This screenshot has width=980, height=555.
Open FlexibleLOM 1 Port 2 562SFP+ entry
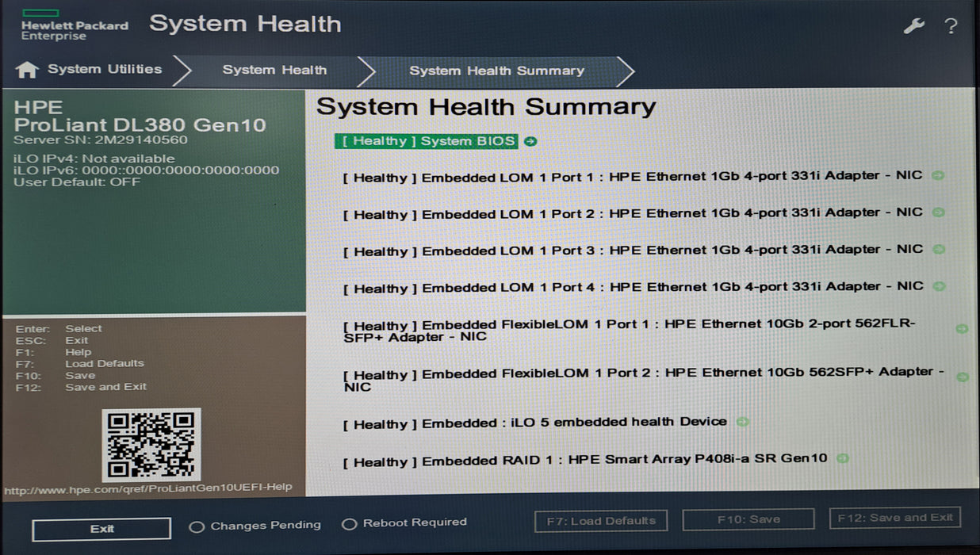pyautogui.click(x=643, y=380)
